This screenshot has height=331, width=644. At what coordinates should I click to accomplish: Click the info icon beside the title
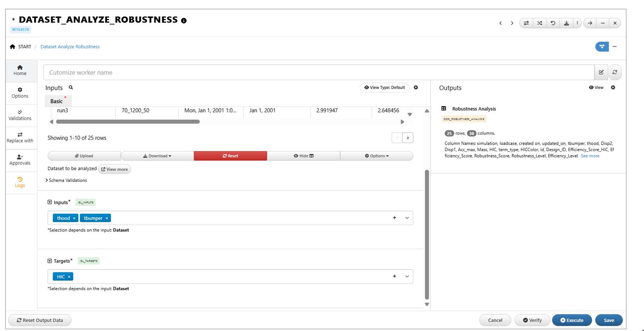click(184, 20)
